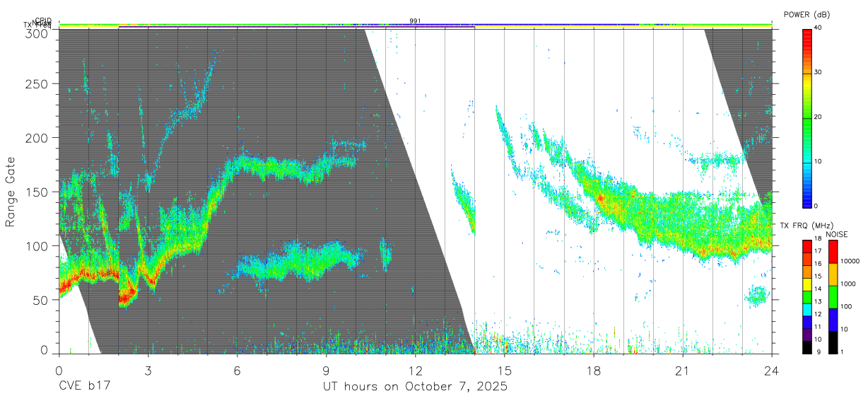The image size is (868, 401).
Task: Click the CPID row label above the plot
Action: 43,21
